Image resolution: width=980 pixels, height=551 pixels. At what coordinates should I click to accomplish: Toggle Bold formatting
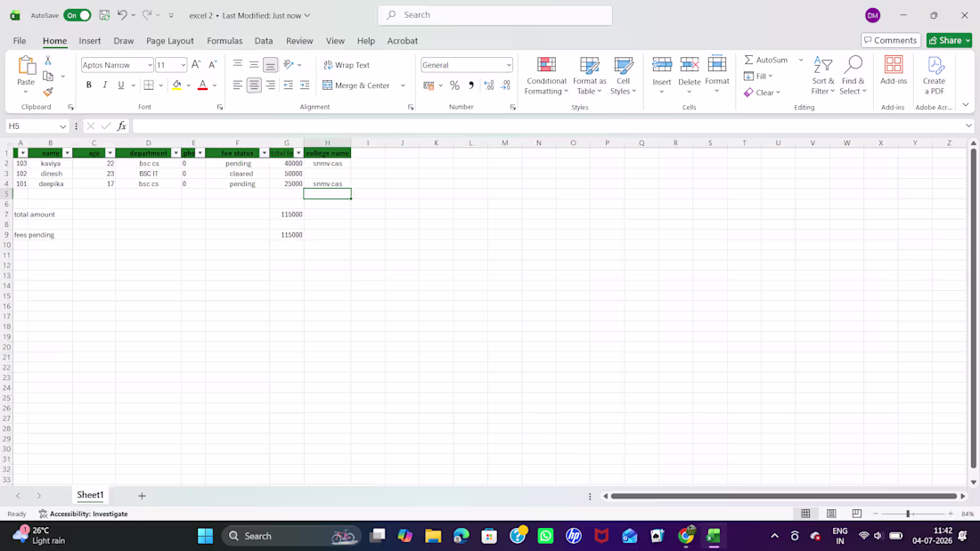[89, 85]
